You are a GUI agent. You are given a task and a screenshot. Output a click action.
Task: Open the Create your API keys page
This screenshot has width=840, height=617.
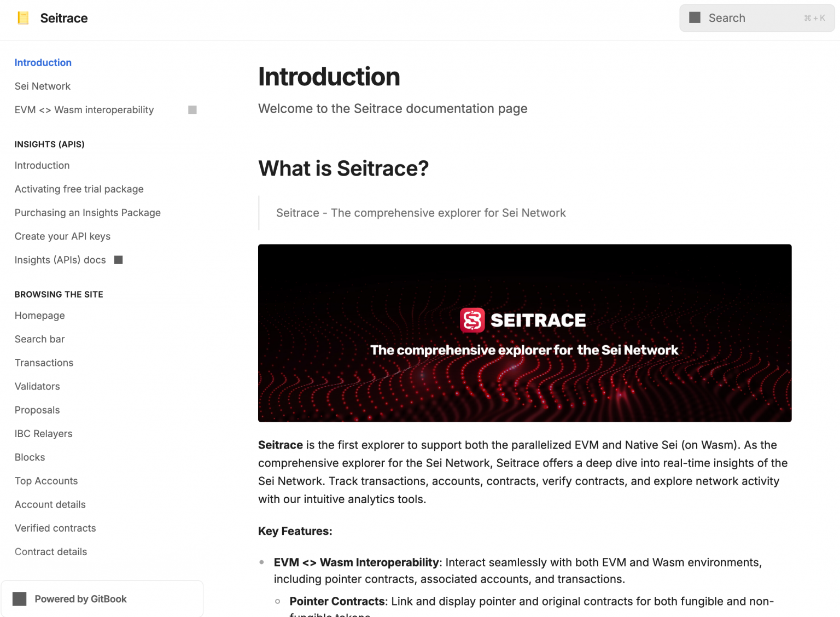tap(62, 236)
